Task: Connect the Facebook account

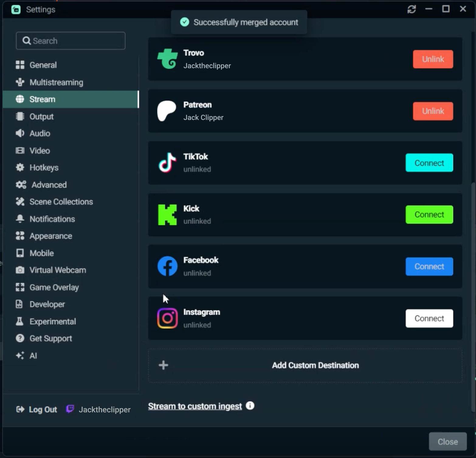Action: [x=429, y=266]
